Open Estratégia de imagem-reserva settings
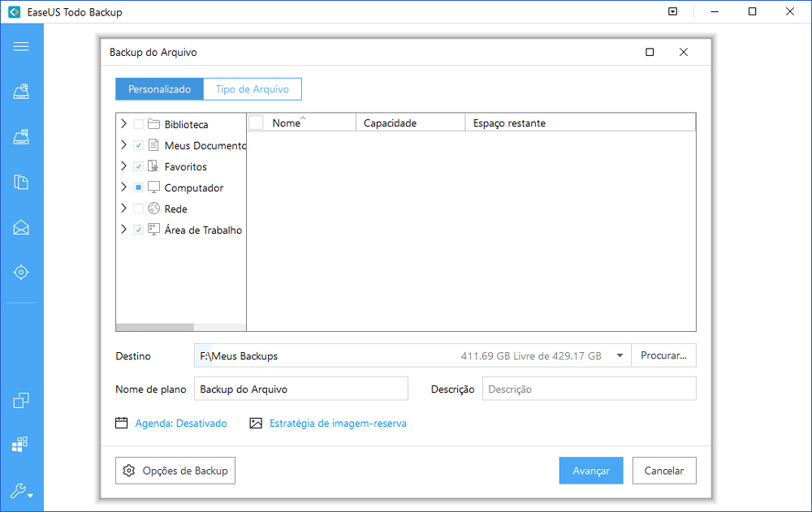812x512 pixels. (x=336, y=423)
